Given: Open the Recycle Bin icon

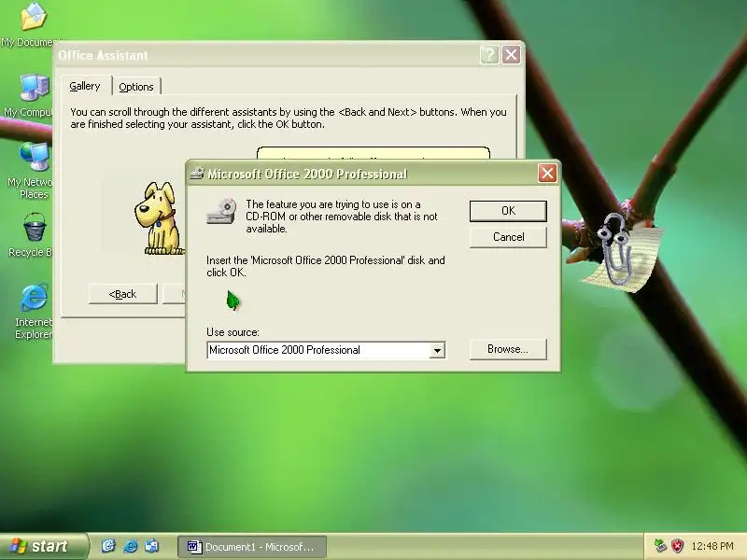Looking at the screenshot, I should click(35, 227).
